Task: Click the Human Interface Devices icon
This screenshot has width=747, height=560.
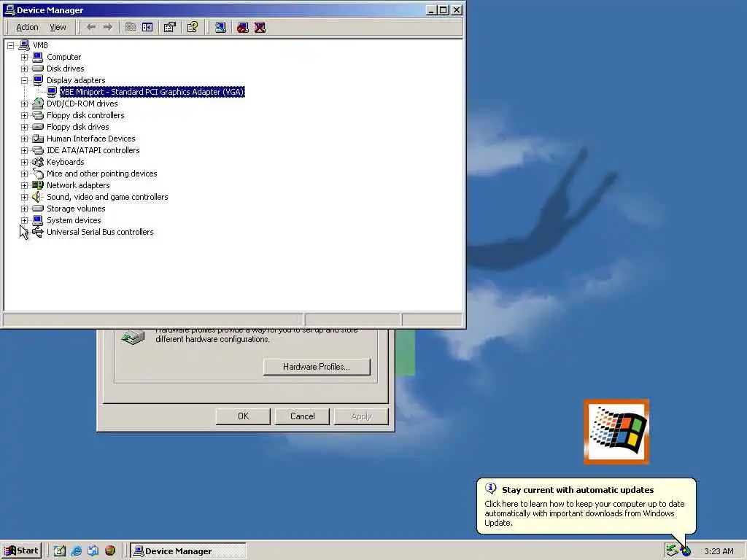Action: (38, 139)
